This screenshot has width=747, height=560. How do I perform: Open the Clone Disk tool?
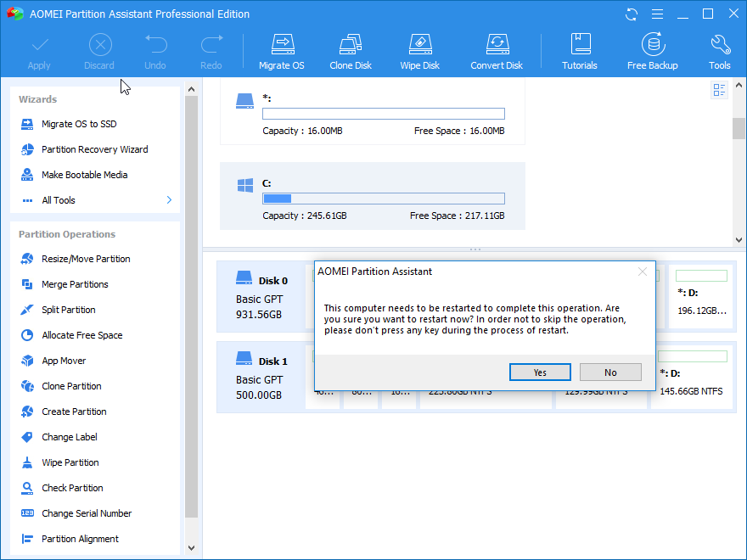click(351, 52)
